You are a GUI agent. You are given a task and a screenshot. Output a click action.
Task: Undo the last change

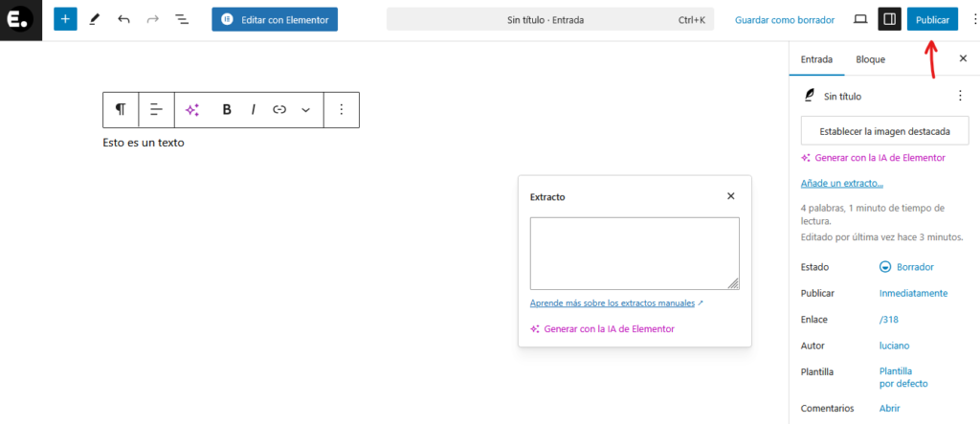(123, 19)
